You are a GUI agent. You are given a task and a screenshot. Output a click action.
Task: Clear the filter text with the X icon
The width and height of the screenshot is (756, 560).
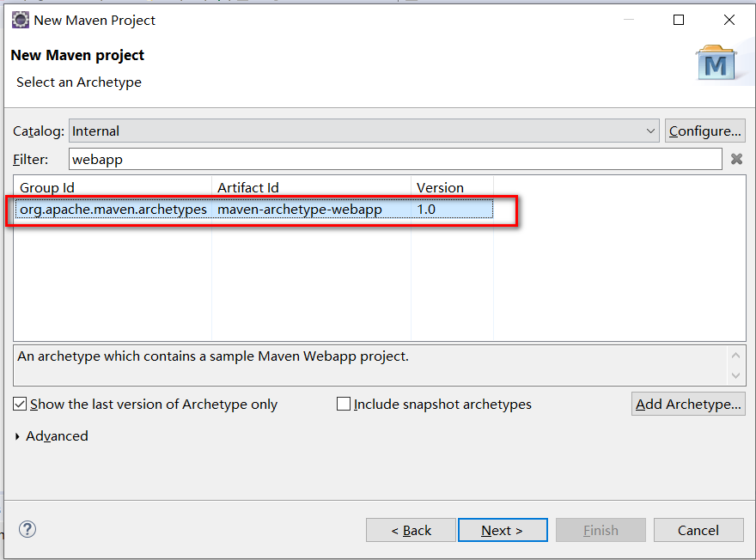[x=736, y=159]
